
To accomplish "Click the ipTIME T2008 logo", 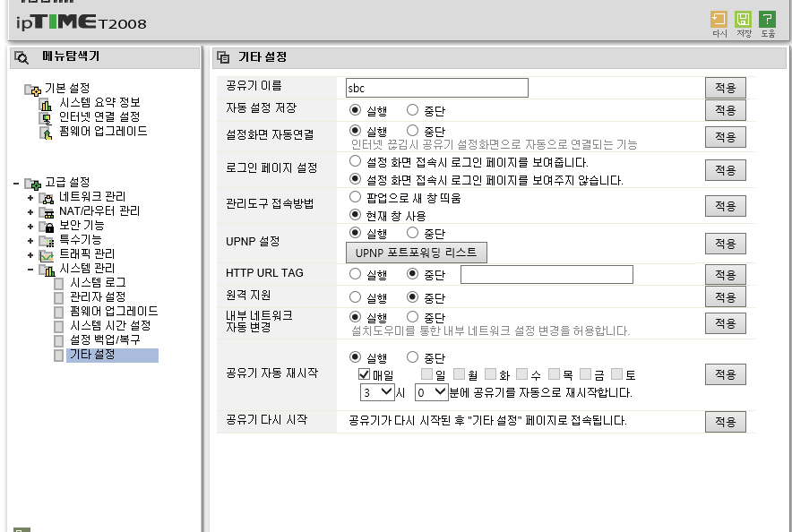I will (x=82, y=21).
